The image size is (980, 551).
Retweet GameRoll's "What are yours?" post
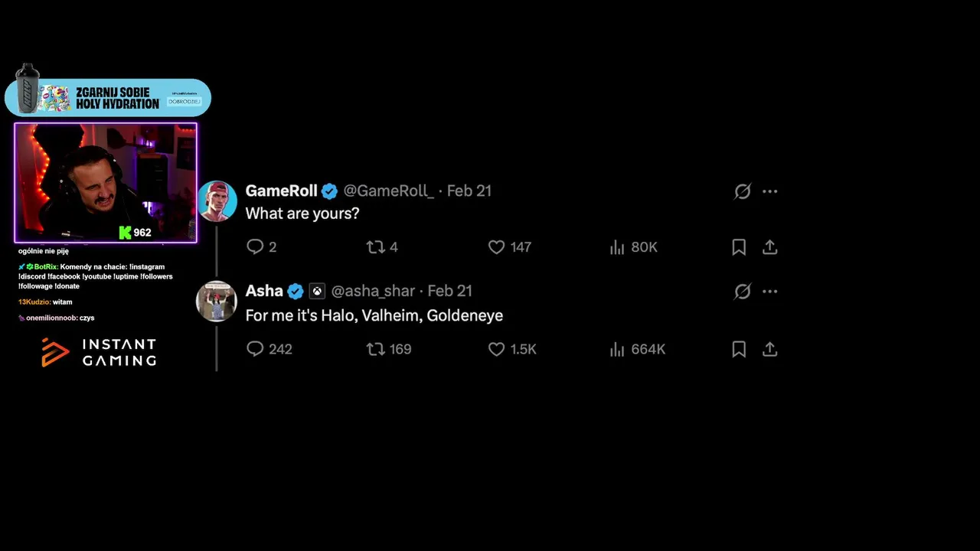coord(375,246)
